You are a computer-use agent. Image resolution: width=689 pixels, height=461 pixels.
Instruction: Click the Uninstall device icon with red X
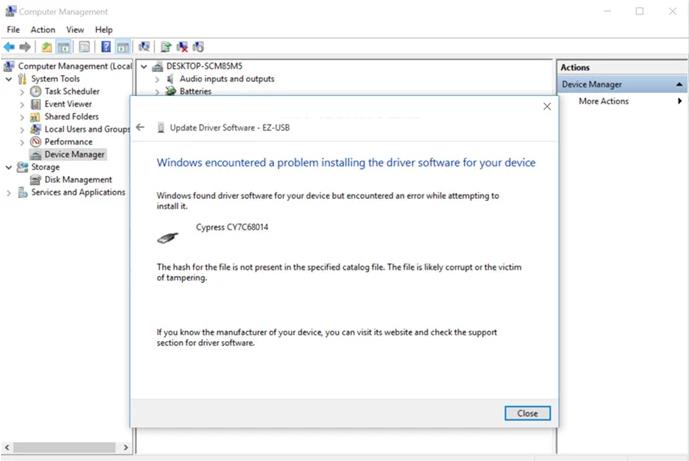(182, 47)
